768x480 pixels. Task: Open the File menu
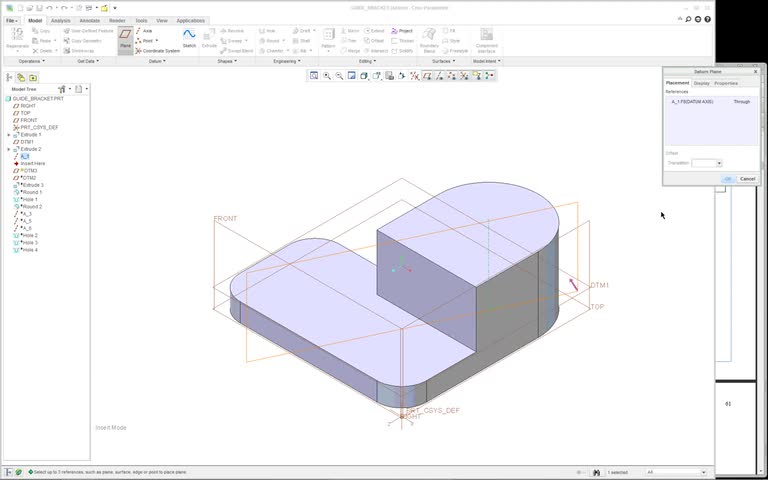click(12, 21)
